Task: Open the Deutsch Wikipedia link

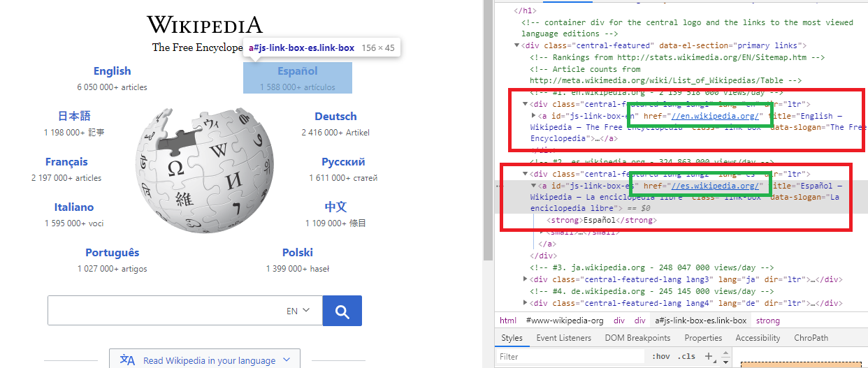Action: click(x=335, y=117)
